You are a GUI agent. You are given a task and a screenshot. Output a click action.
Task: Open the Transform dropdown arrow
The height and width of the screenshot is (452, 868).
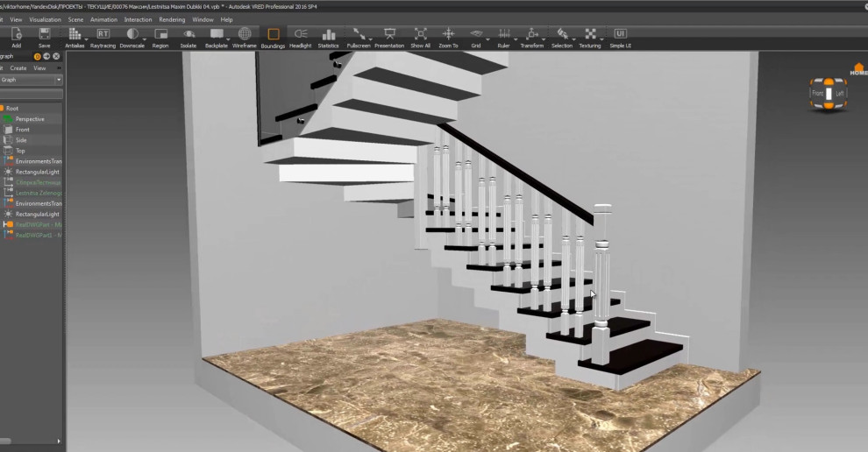(x=544, y=39)
